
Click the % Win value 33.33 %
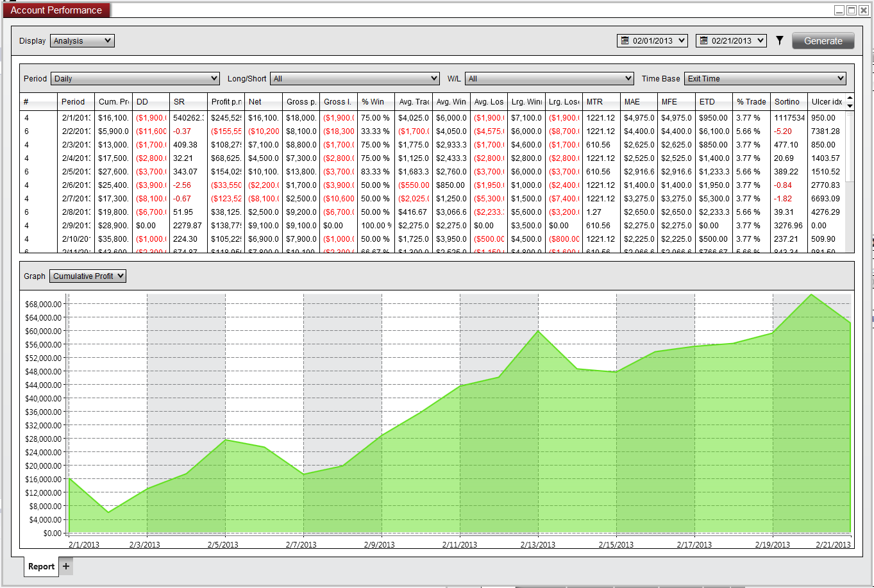376,131
